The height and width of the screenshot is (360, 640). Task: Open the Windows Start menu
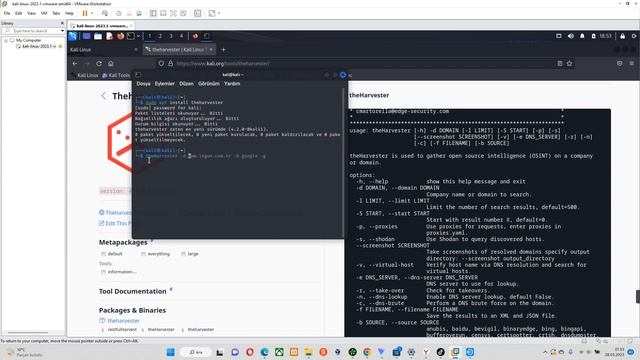pyautogui.click(x=171, y=352)
